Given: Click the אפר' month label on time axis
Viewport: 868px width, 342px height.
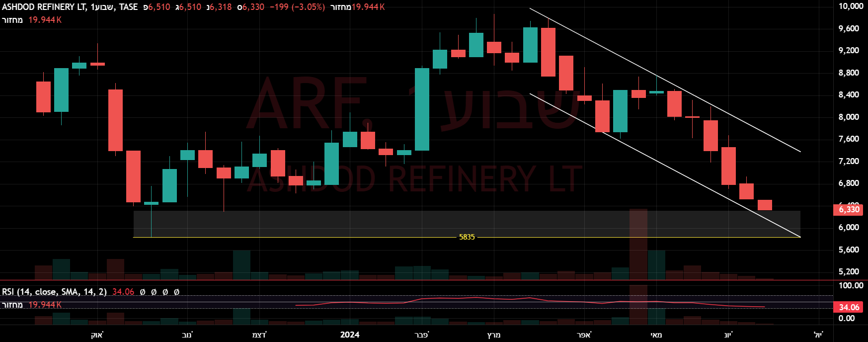Looking at the screenshot, I should [x=584, y=335].
